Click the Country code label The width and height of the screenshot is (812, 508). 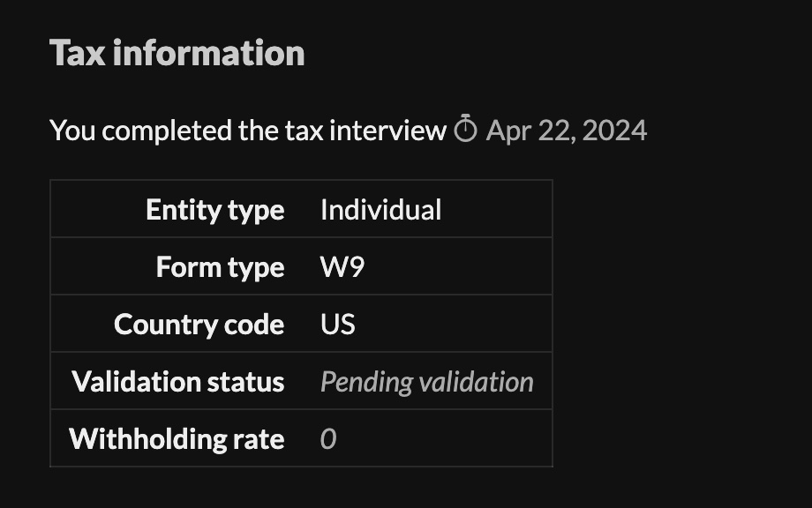(x=199, y=325)
